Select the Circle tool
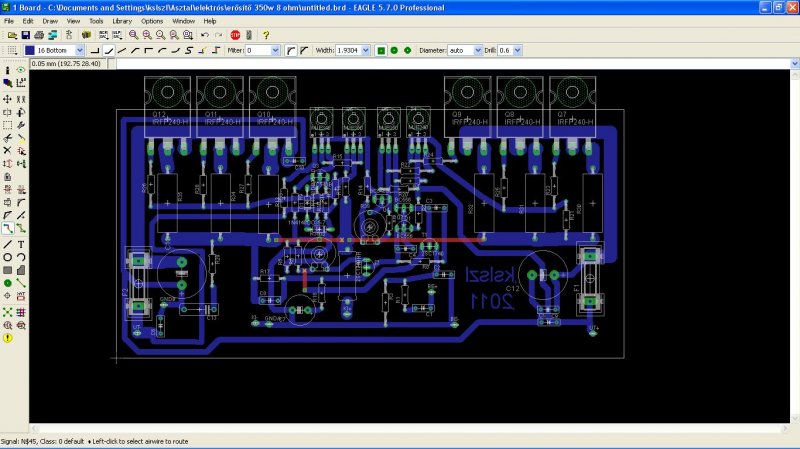Viewport: 800px width, 449px height. (x=8, y=257)
